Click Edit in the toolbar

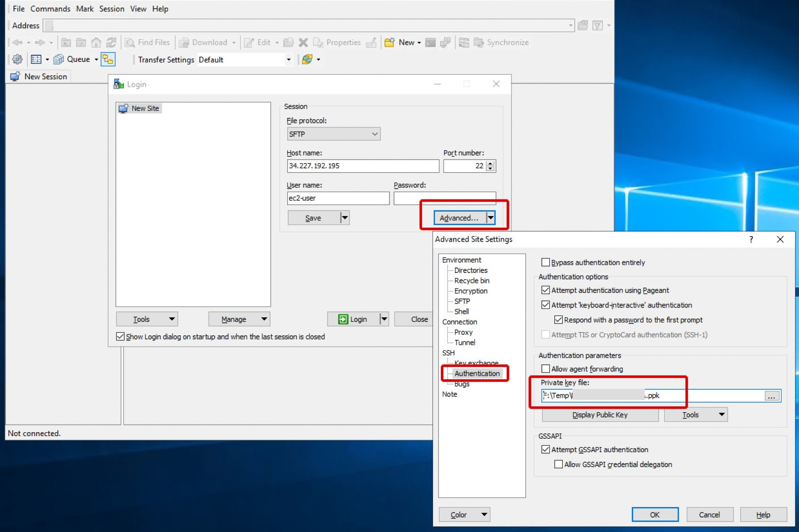pos(257,42)
